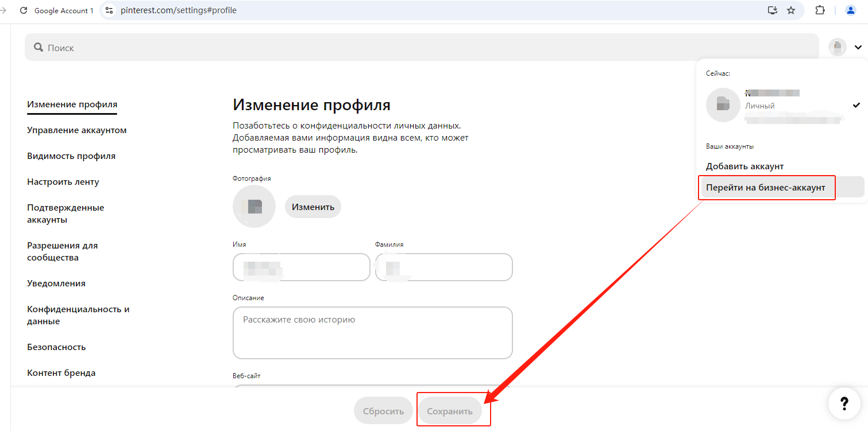Image resolution: width=868 pixels, height=431 pixels.
Task: Click the profile photo thumbnail
Action: [254, 207]
